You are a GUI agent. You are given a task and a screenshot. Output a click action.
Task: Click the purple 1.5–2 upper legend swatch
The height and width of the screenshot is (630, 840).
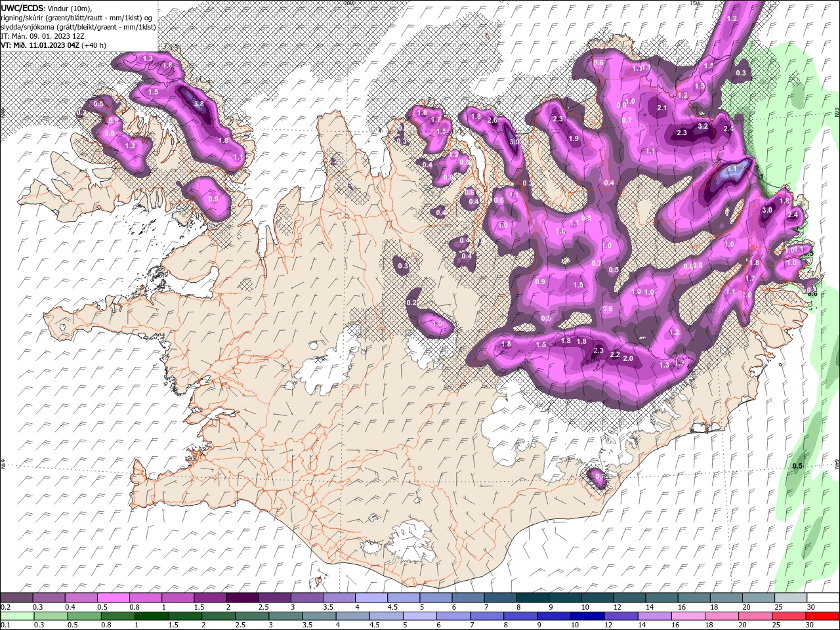(x=210, y=598)
